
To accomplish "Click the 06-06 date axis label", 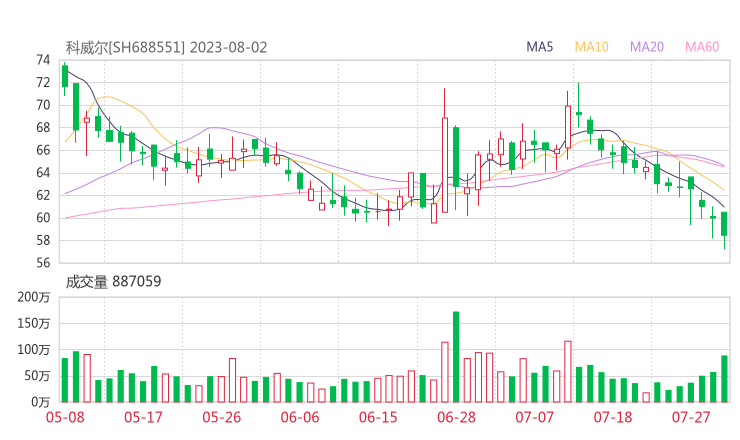I will pos(300,417).
